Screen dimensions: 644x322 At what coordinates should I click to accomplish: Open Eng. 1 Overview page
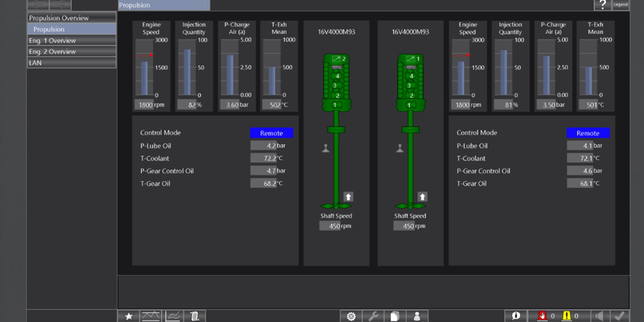point(71,41)
